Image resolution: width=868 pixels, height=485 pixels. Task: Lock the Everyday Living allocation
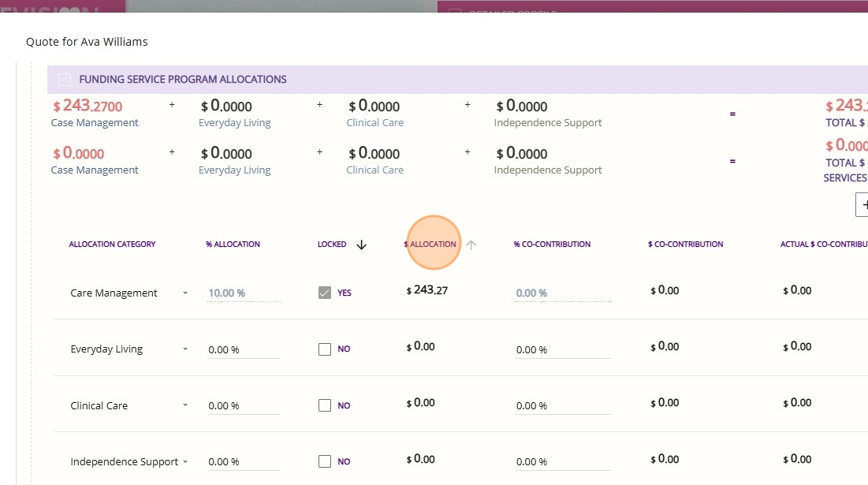pos(325,349)
